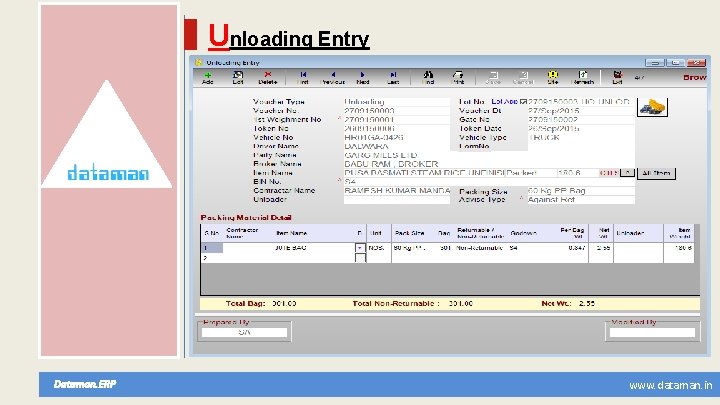
Task: Go to the Next record
Action: 363,78
